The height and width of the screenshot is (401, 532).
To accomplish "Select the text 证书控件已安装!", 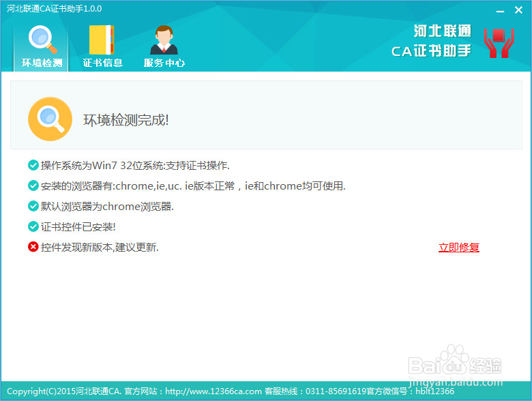I will [78, 226].
